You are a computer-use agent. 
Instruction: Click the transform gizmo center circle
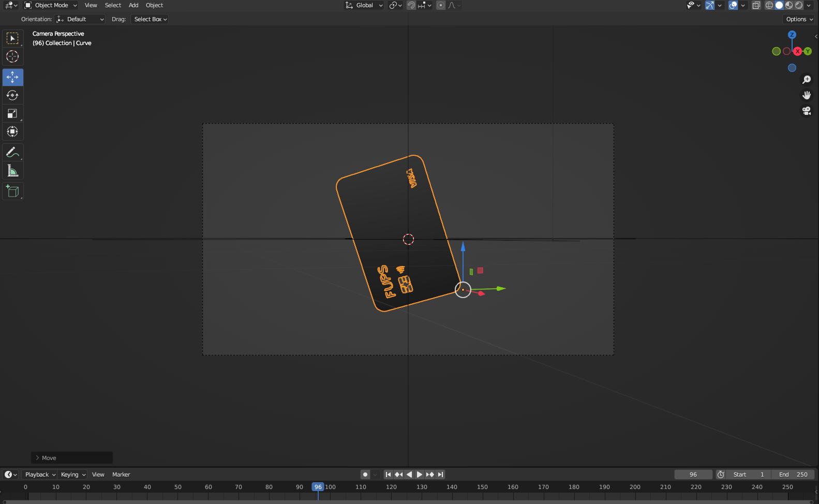pyautogui.click(x=463, y=290)
